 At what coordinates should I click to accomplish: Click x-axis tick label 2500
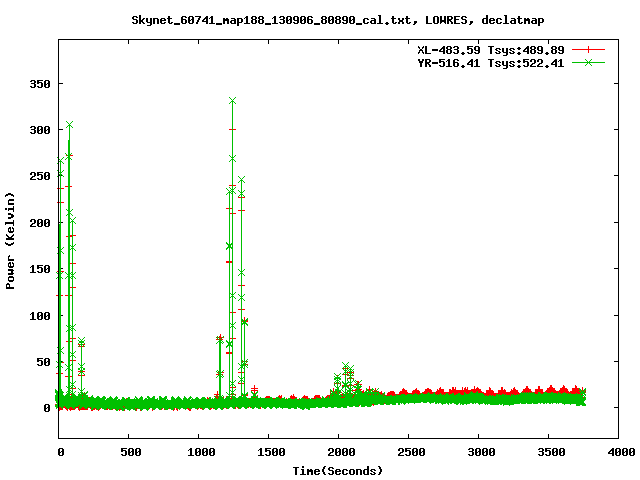click(411, 452)
